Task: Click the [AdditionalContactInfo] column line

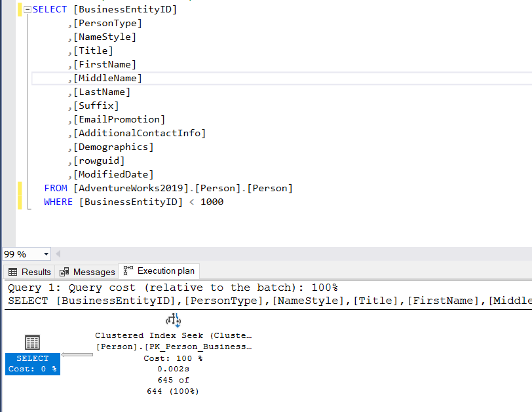Action: (x=137, y=133)
